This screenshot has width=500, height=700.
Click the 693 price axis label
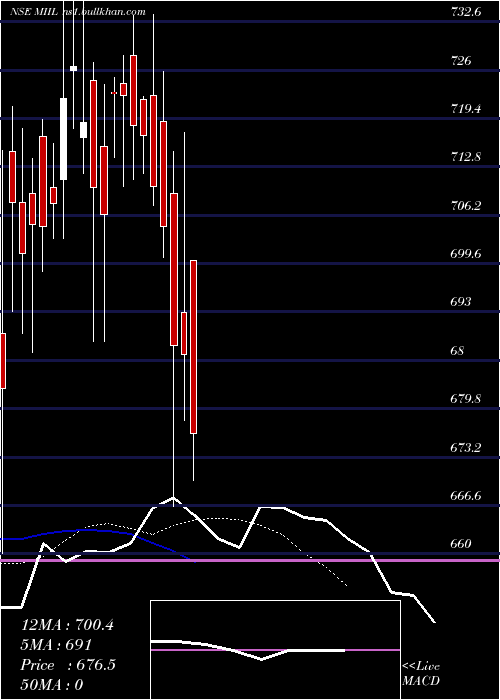[461, 302]
